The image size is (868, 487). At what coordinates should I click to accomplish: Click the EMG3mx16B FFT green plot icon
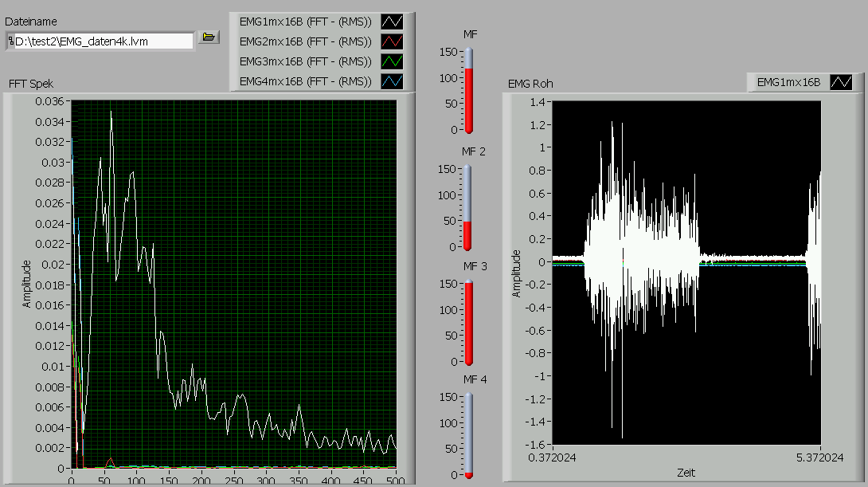[x=392, y=61]
